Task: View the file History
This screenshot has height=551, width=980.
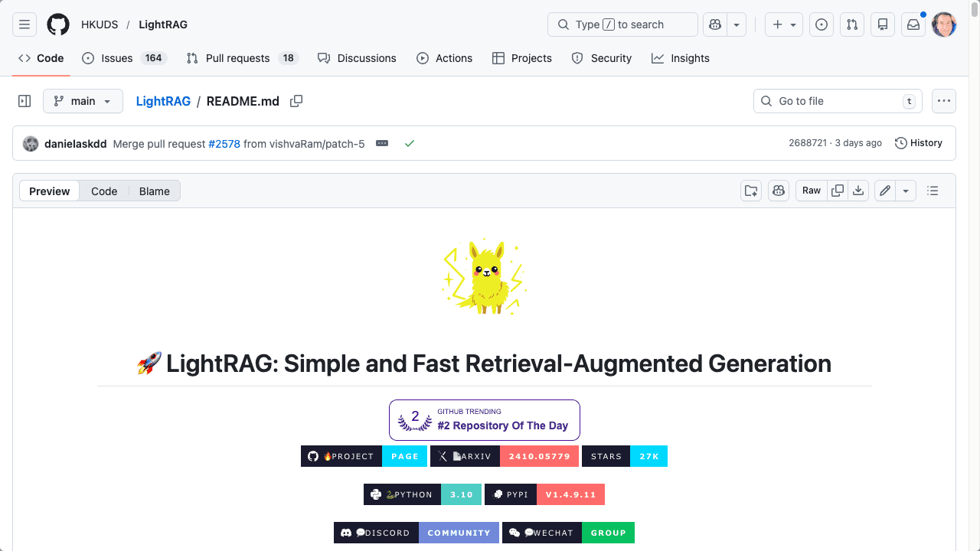Action: click(x=919, y=143)
